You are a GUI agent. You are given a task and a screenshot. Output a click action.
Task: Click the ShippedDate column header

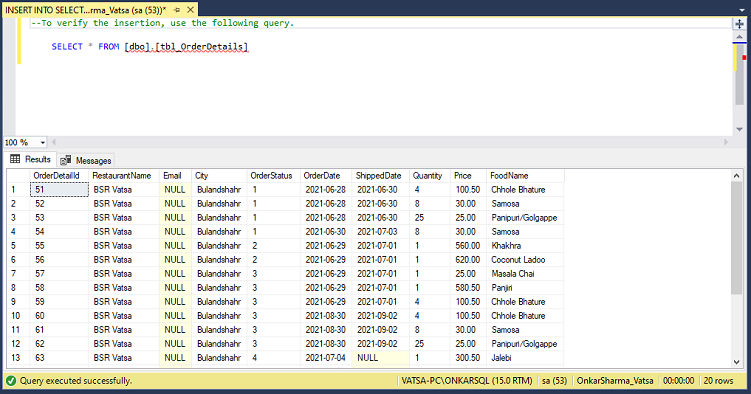point(380,176)
